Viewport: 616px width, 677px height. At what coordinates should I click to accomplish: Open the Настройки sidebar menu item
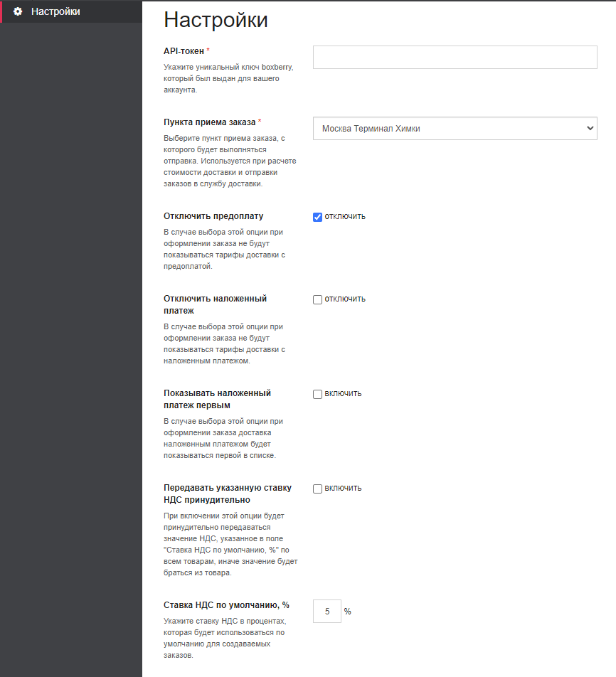[x=71, y=11]
